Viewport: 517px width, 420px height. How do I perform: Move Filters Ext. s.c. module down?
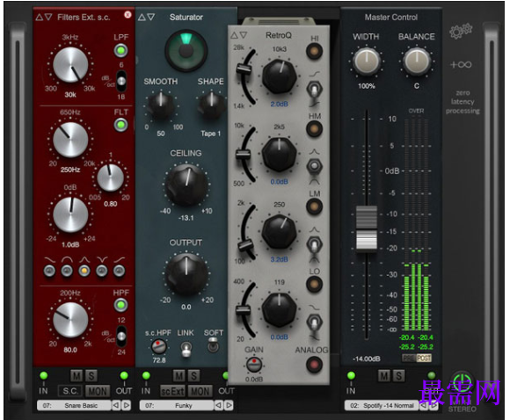pyautogui.click(x=48, y=17)
